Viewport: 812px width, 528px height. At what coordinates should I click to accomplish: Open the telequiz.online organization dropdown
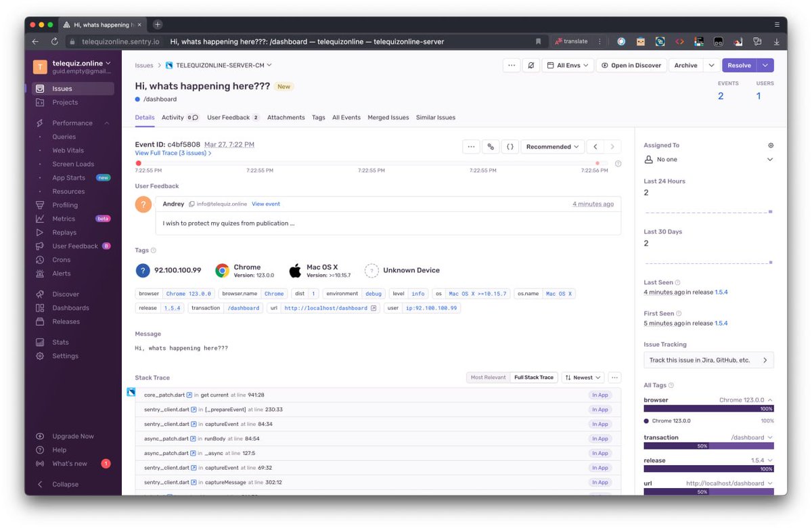point(82,63)
